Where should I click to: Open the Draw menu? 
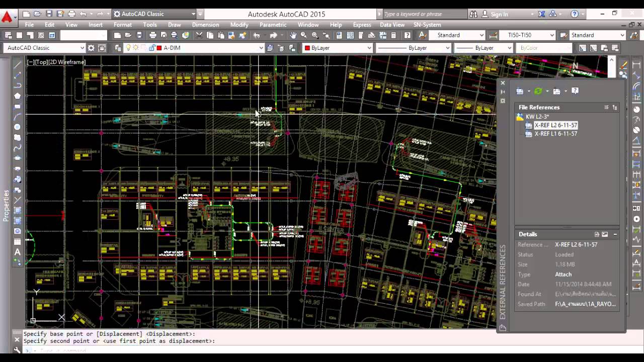coord(174,25)
